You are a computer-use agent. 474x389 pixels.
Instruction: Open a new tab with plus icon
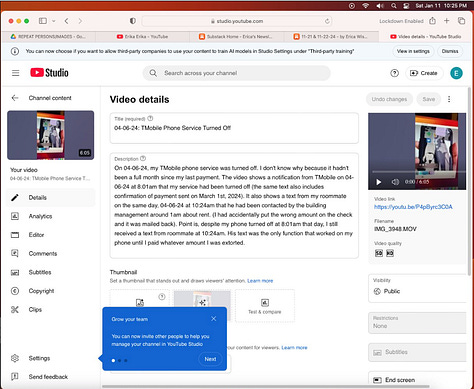(x=447, y=21)
